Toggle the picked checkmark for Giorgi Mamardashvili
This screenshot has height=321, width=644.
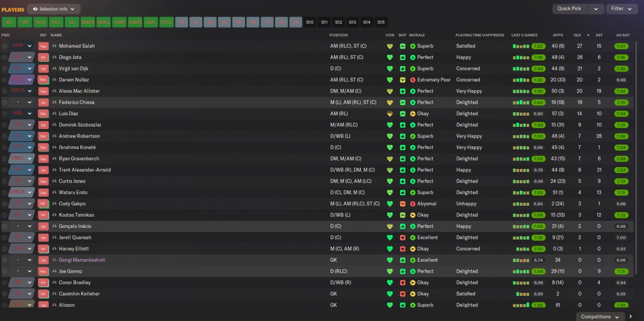click(x=5, y=260)
